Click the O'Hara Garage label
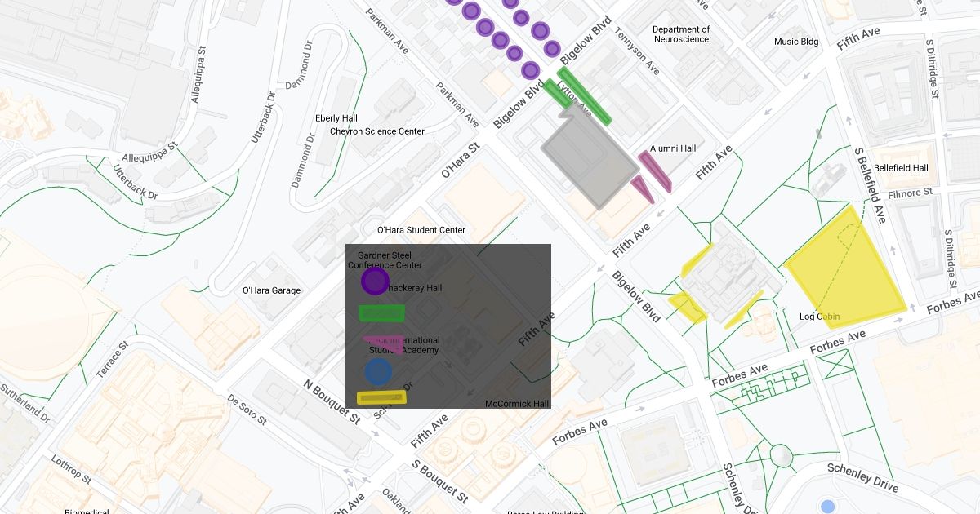The image size is (980, 514). pyautogui.click(x=271, y=290)
